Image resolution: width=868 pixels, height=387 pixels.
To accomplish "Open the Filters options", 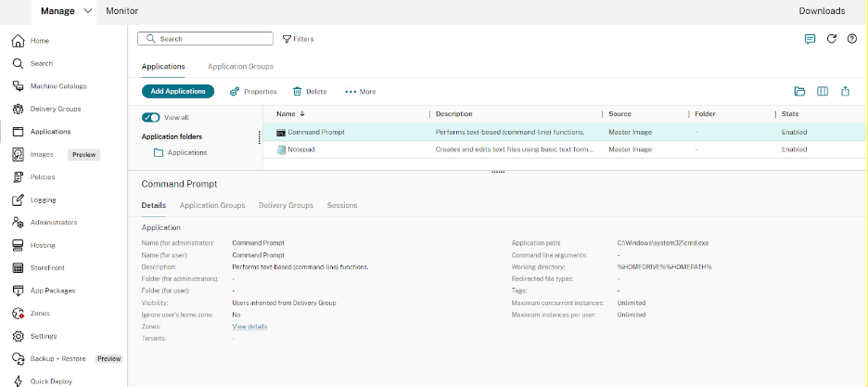I will (x=298, y=39).
